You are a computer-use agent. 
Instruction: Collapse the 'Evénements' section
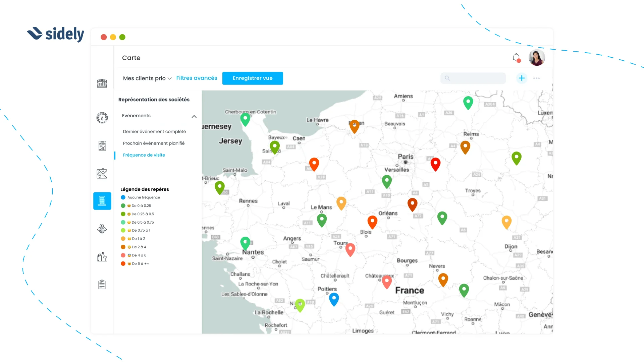(x=194, y=117)
